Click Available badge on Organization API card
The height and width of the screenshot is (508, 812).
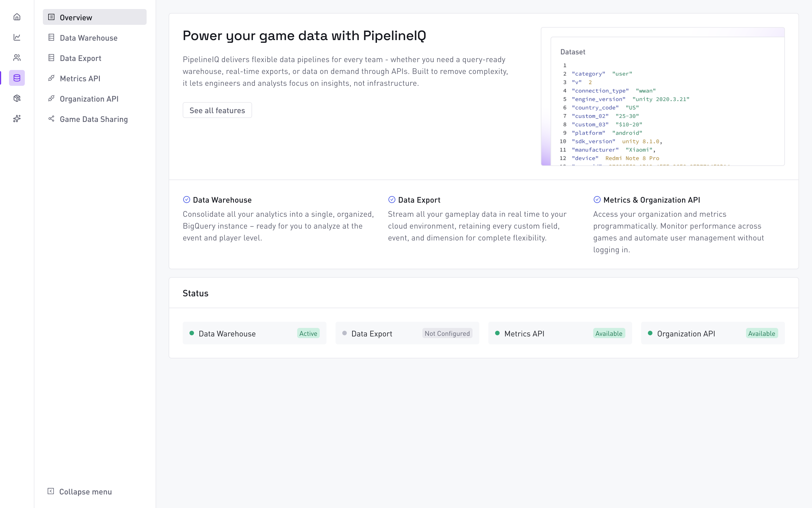762,333
